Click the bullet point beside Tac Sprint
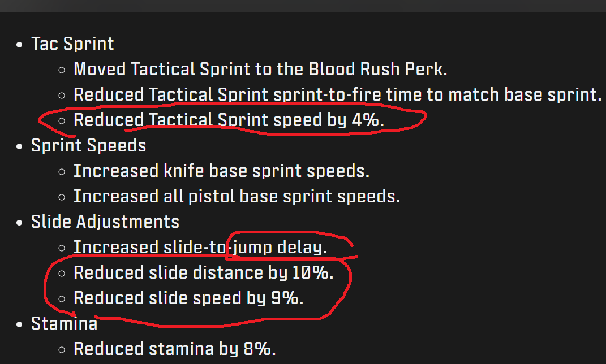606x364 pixels. (x=19, y=45)
